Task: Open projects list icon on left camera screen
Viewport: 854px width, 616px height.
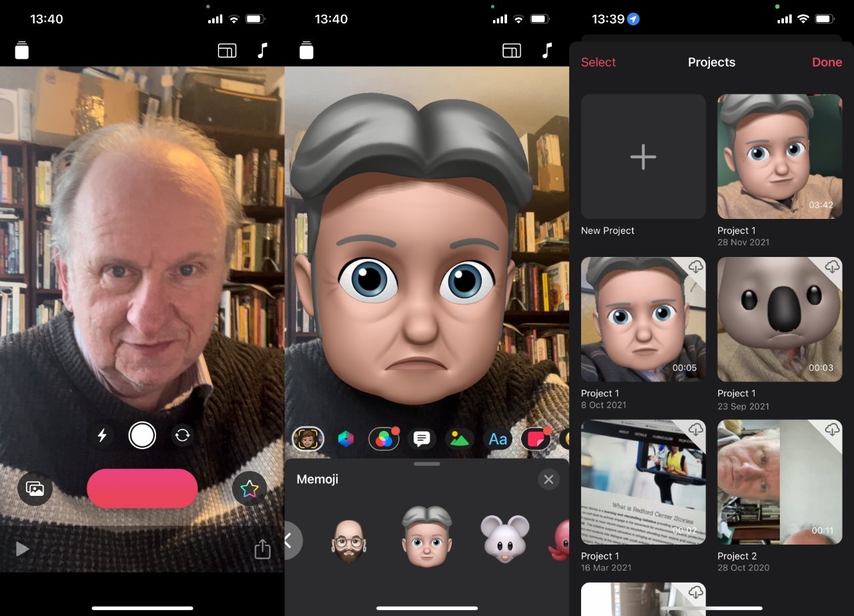Action: click(x=22, y=51)
